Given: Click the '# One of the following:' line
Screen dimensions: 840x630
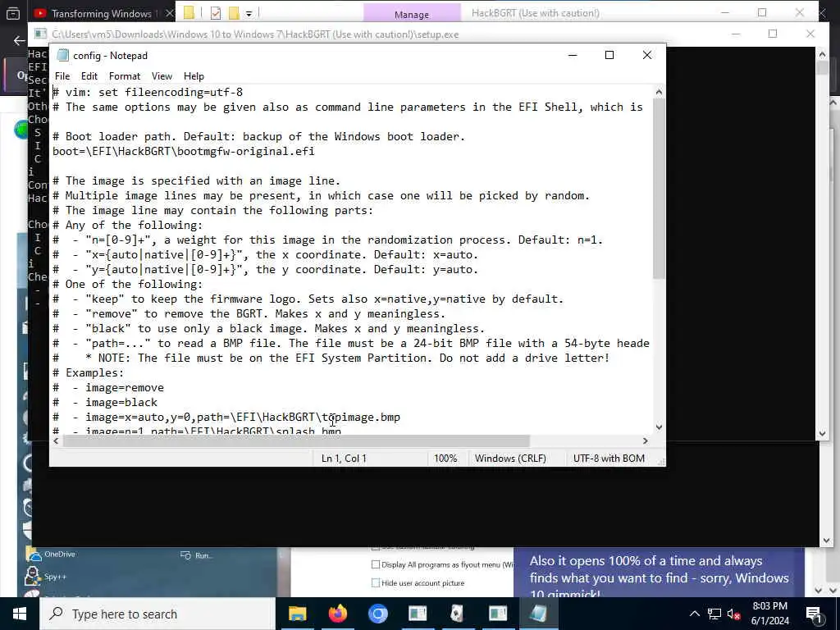Looking at the screenshot, I should pos(127,284).
